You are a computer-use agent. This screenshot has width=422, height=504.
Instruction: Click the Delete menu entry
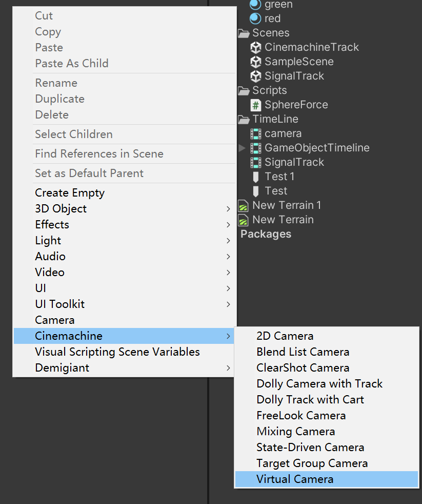click(125, 115)
